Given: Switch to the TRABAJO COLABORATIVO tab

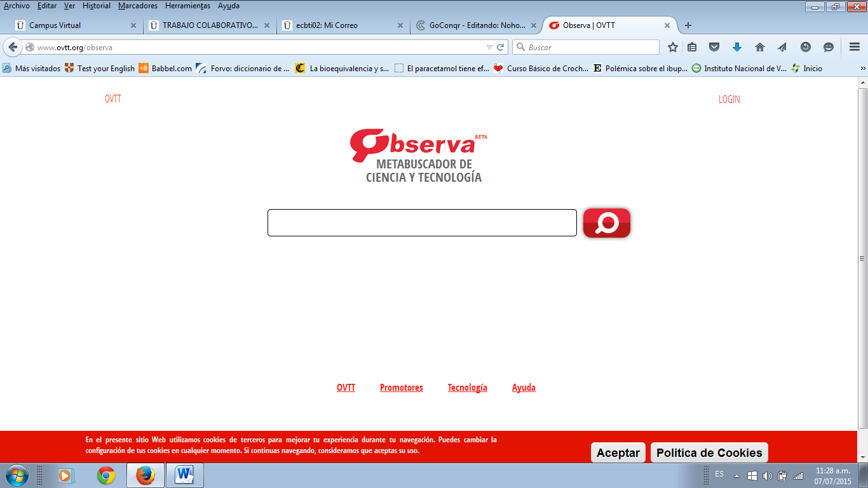Looking at the screenshot, I should click(x=210, y=25).
